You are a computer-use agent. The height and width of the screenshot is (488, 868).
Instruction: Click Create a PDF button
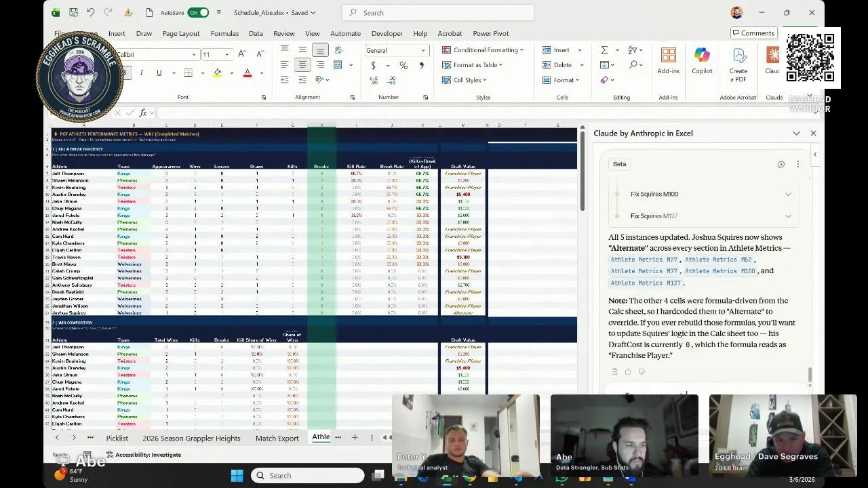click(738, 64)
